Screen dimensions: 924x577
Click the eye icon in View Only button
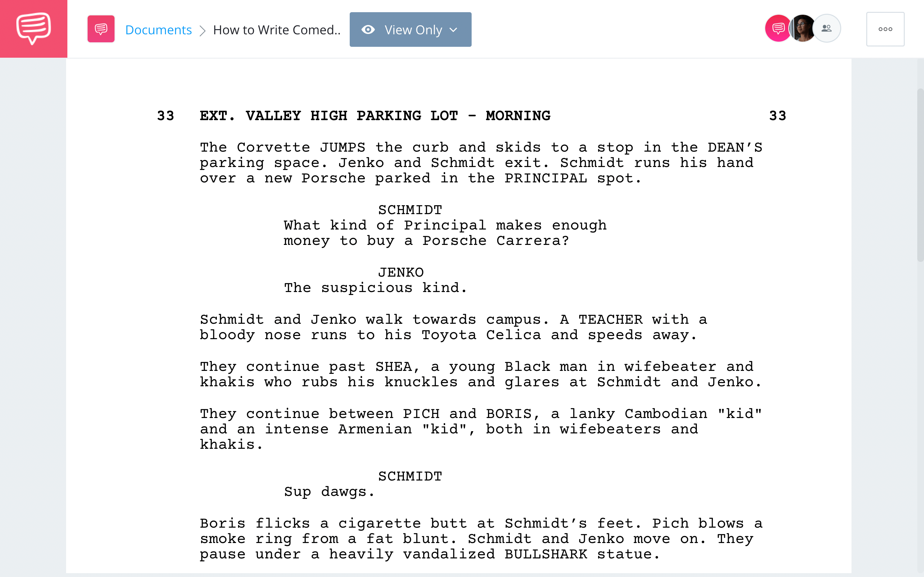click(369, 29)
